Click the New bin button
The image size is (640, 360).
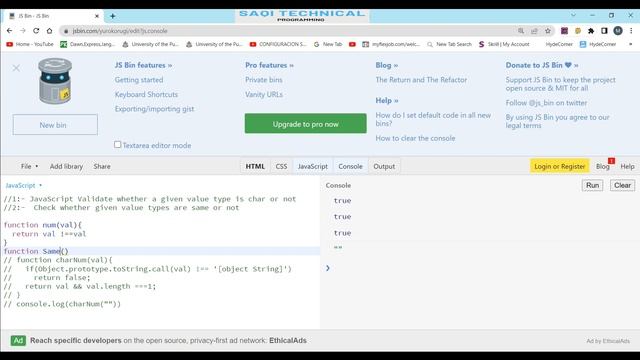[x=55, y=125]
